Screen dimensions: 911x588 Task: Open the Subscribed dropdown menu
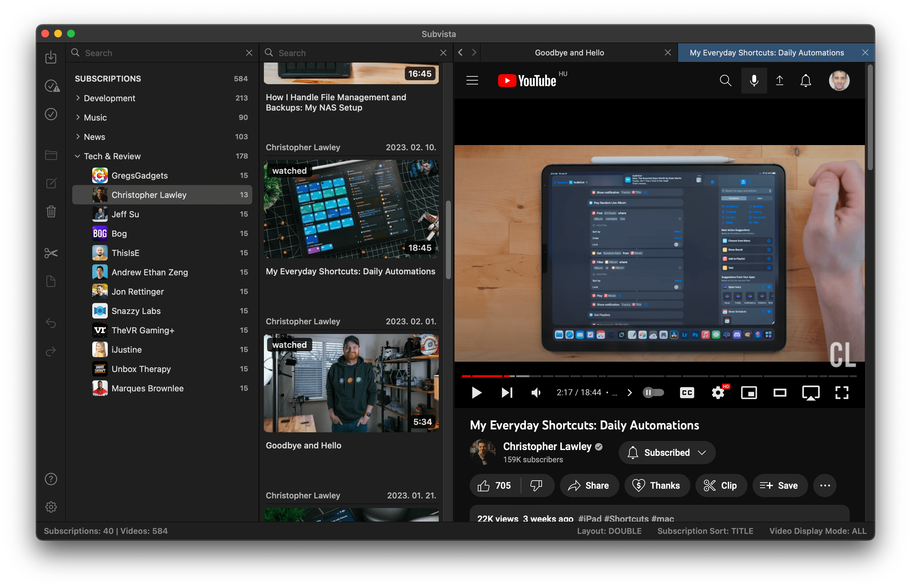point(667,453)
